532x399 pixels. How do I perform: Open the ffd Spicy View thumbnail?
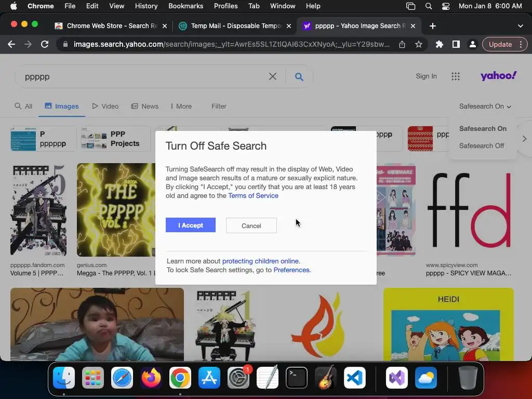pos(469,210)
